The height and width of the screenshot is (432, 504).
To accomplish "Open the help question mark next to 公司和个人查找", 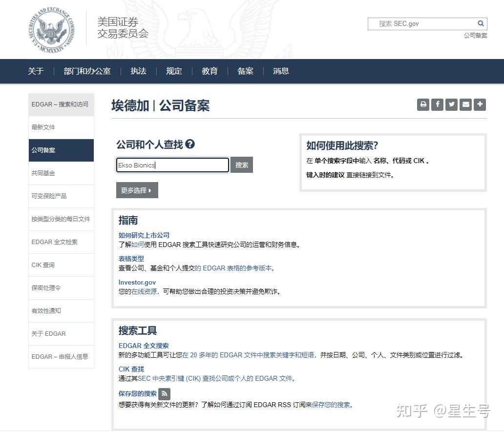I will (191, 144).
